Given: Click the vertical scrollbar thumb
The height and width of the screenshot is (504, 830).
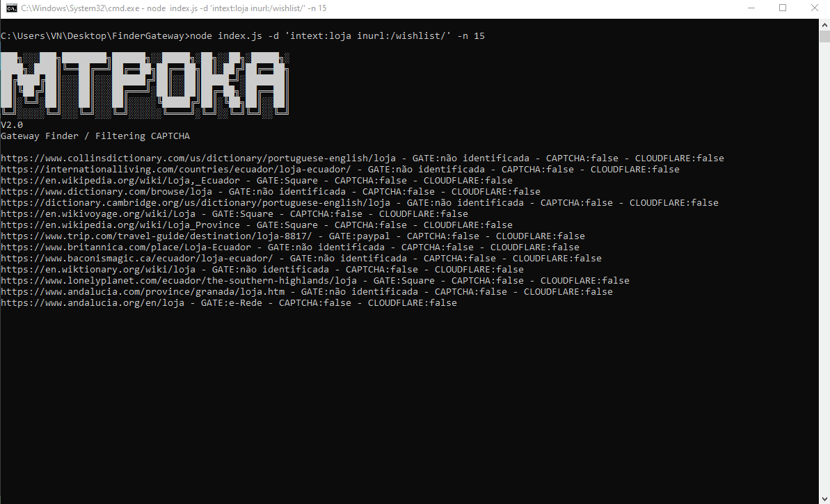Looking at the screenshot, I should (x=824, y=36).
